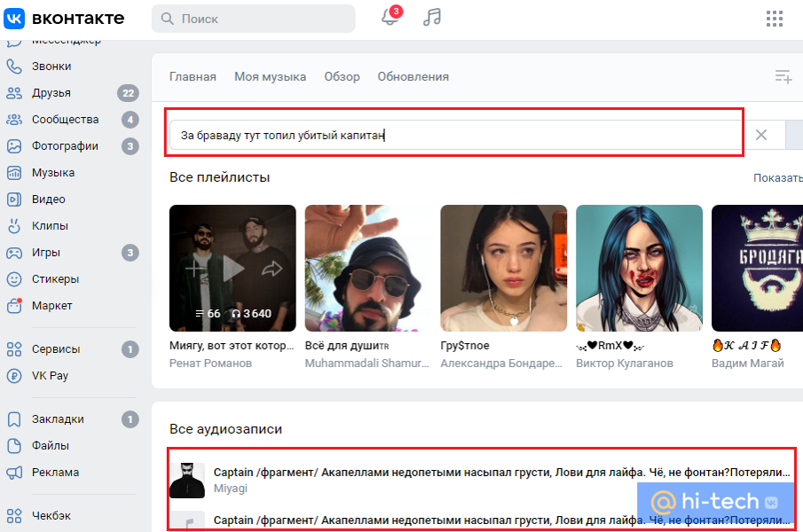Click the Сервисы squares icon
Image resolution: width=803 pixels, height=532 pixels.
coord(14,348)
